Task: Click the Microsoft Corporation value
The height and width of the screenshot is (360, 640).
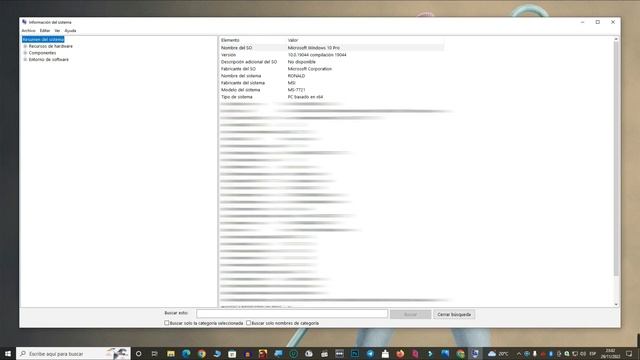Action: pos(310,69)
